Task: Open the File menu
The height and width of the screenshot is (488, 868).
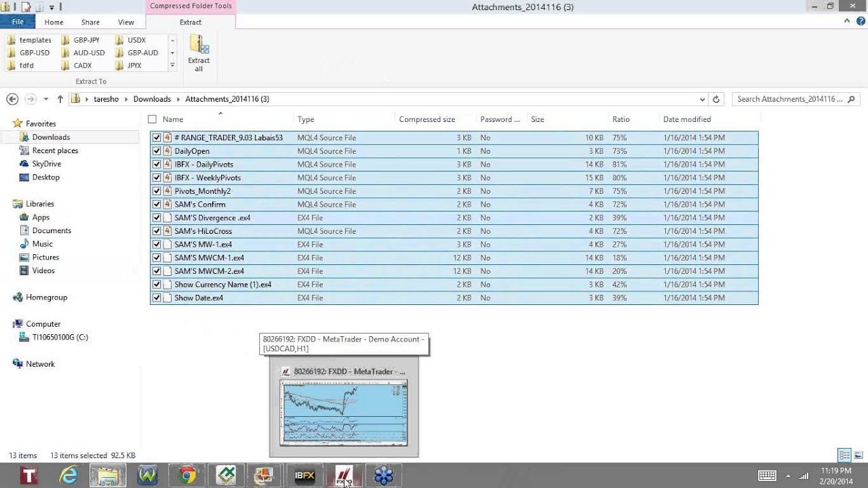Action: (x=18, y=22)
